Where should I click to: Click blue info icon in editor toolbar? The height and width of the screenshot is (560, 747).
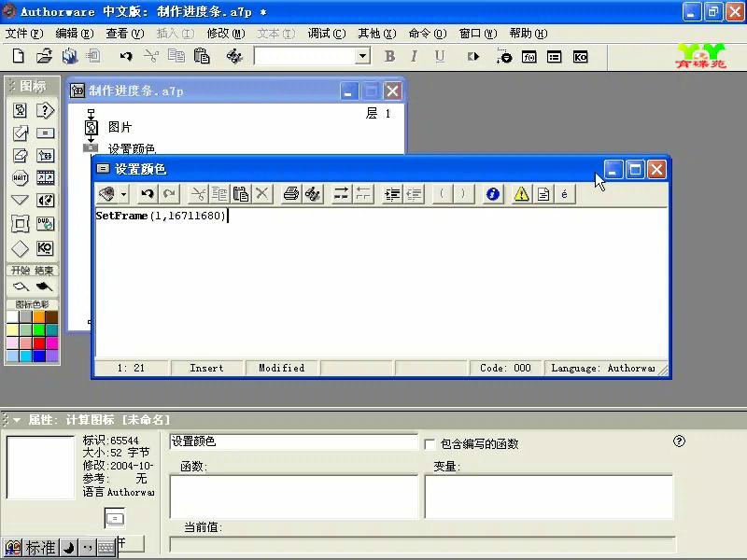click(x=493, y=194)
